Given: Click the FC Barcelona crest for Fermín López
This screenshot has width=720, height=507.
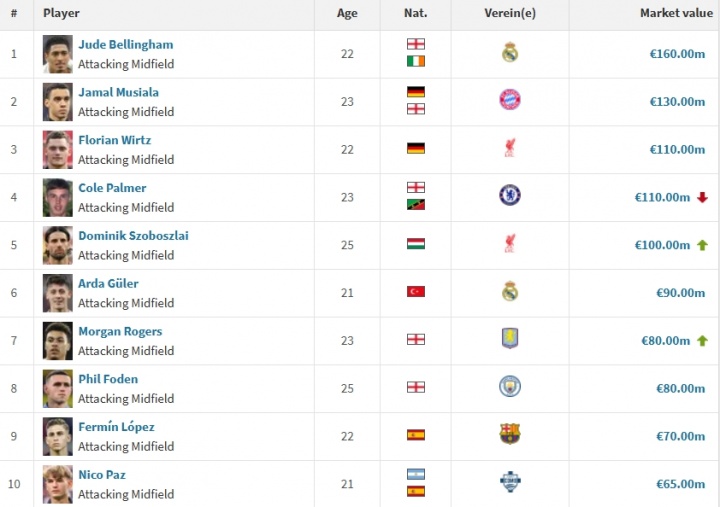Looking at the screenshot, I should (x=510, y=435).
